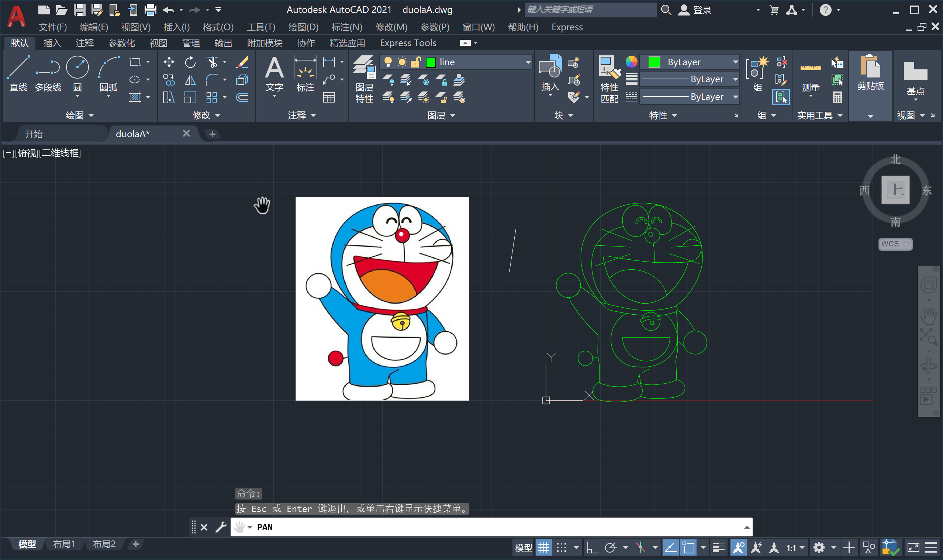Viewport: 943px width, 560px height.
Task: Click the Quick Calculator icon
Action: (837, 98)
